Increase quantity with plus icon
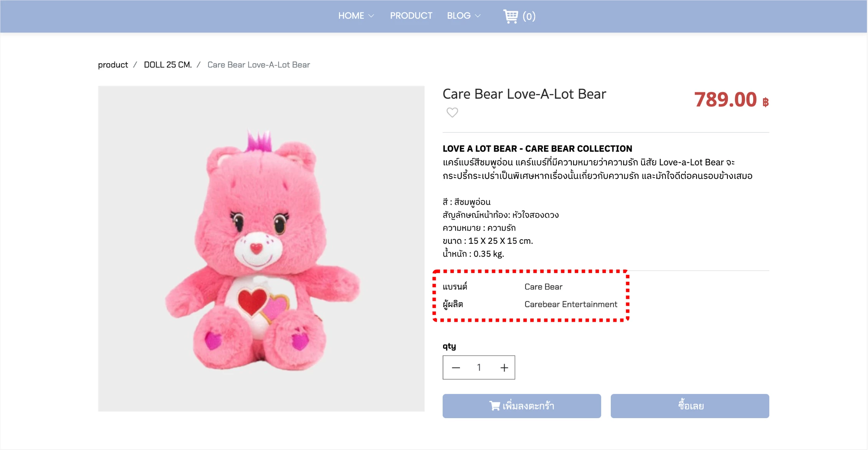Viewport: 868px width, 450px height. 504,368
